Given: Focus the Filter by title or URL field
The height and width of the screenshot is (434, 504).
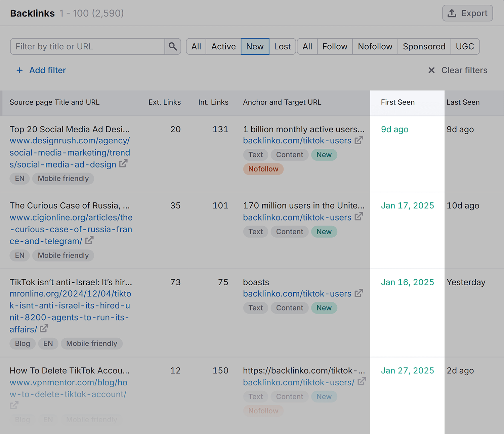Looking at the screenshot, I should click(88, 46).
